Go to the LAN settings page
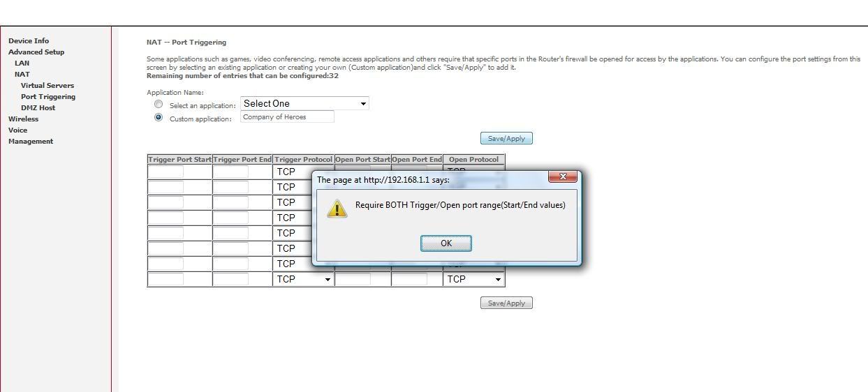Image resolution: width=868 pixels, height=392 pixels. point(22,63)
